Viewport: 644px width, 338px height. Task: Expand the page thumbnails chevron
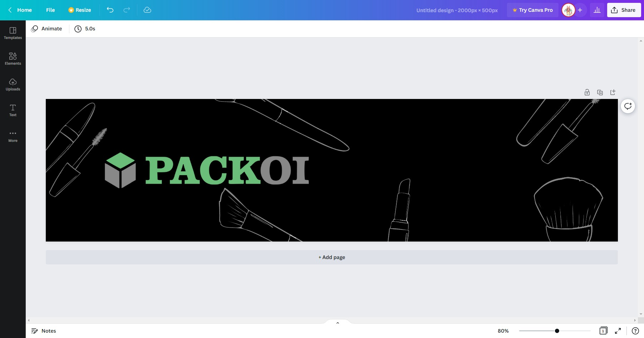337,323
